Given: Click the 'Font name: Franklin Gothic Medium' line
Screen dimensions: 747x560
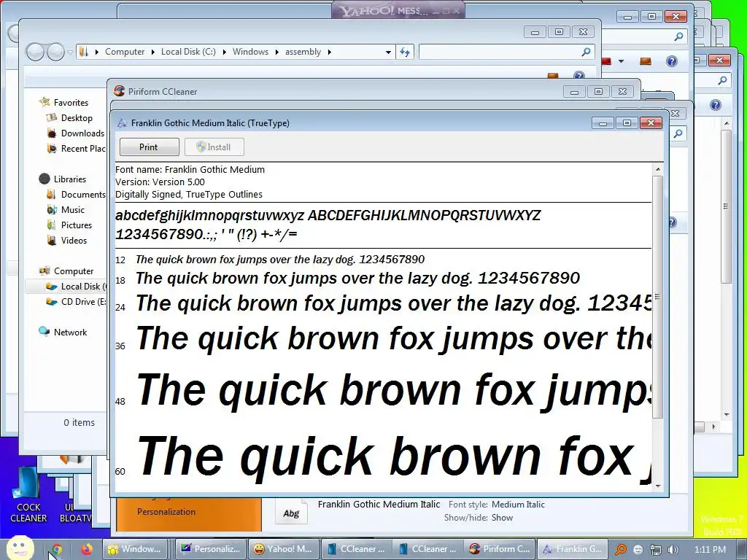Looking at the screenshot, I should click(190, 169).
